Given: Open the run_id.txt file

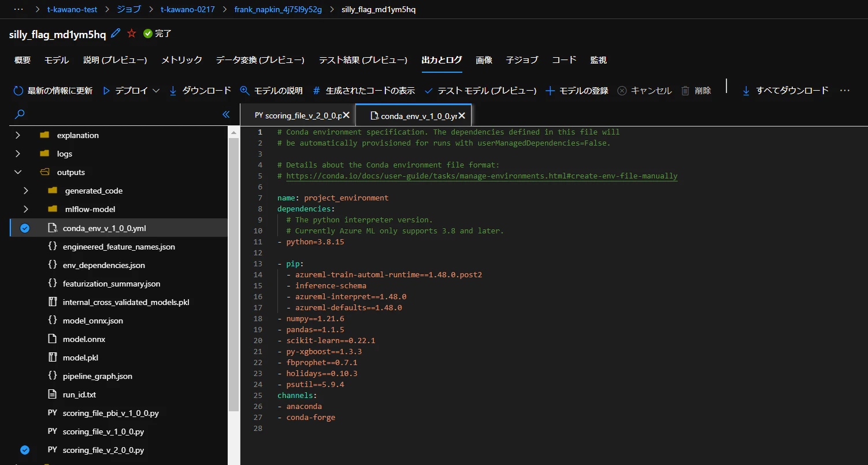Looking at the screenshot, I should (x=79, y=395).
